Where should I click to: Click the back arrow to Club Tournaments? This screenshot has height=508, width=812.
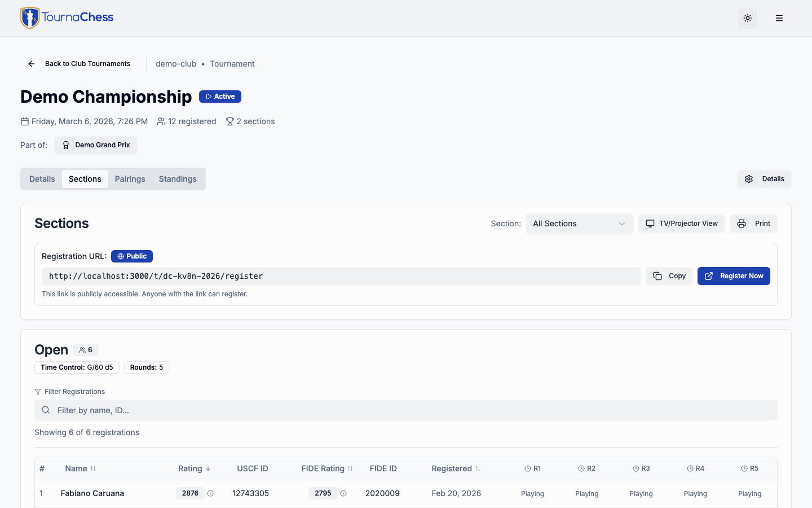(x=31, y=63)
